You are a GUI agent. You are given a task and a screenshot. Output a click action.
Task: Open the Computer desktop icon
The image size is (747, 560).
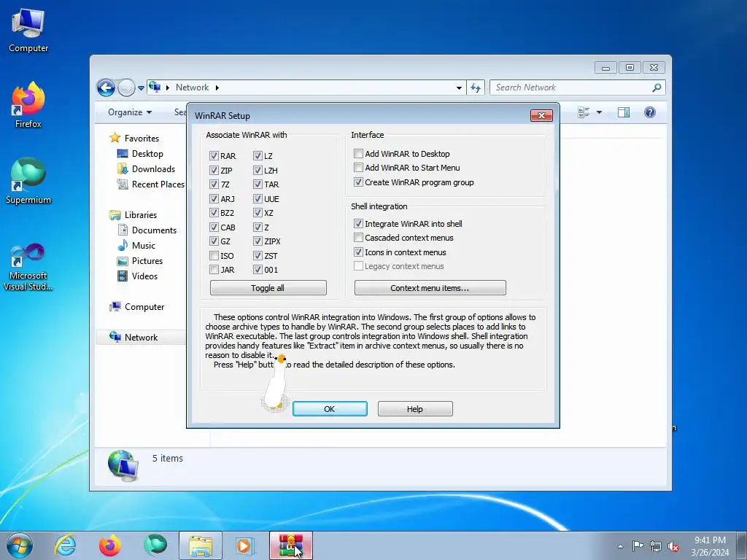(x=28, y=29)
